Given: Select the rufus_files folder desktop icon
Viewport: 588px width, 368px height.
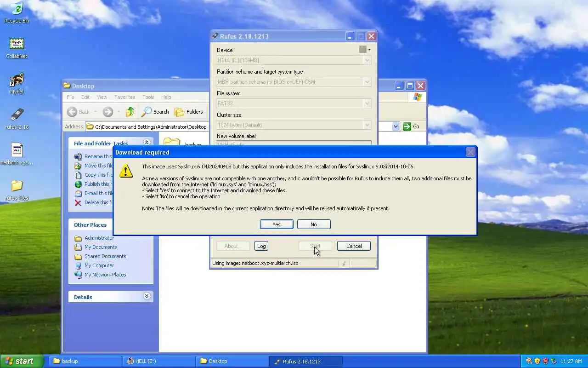Looking at the screenshot, I should point(17,190).
